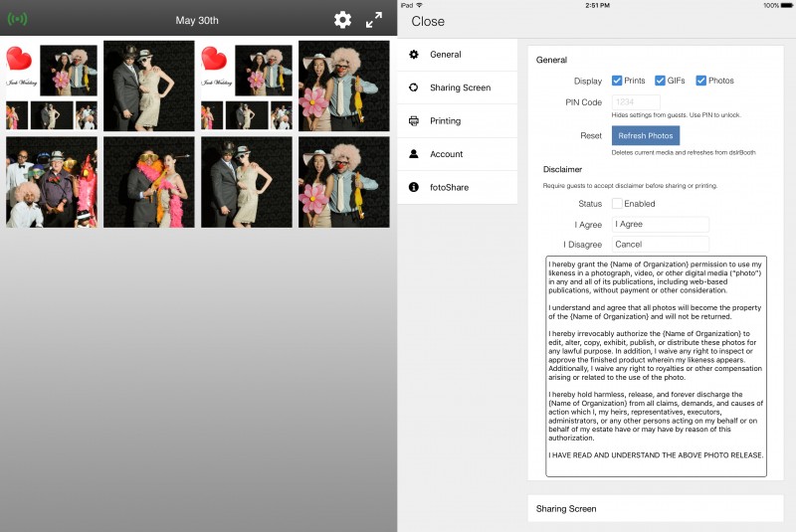The width and height of the screenshot is (796, 532).
Task: Open the fotoShare info section
Action: [x=458, y=187]
